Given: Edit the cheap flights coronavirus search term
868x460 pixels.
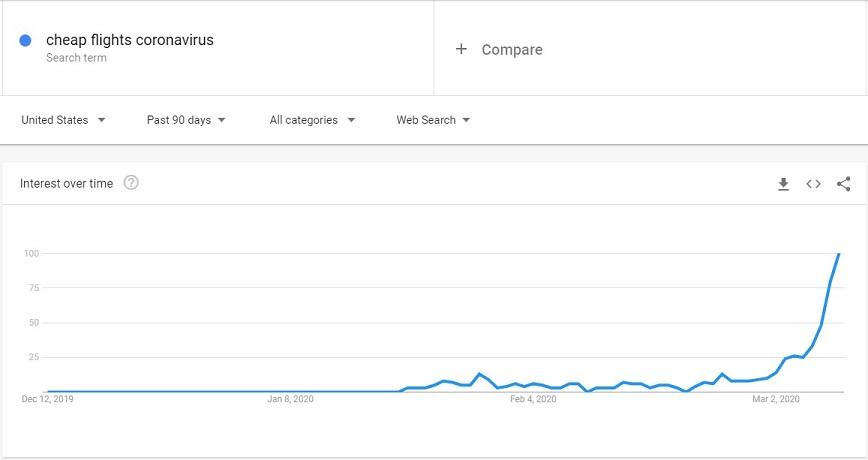Looking at the screenshot, I should [130, 40].
